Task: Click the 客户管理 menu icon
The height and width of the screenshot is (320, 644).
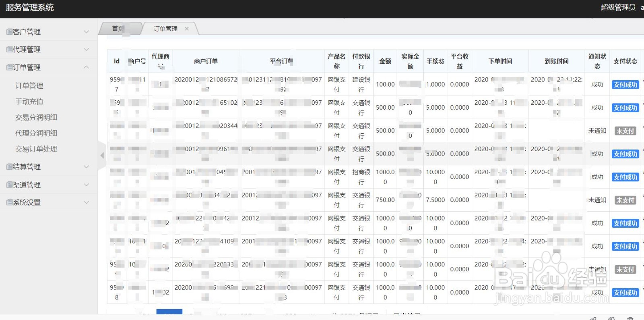Action: click(9, 32)
